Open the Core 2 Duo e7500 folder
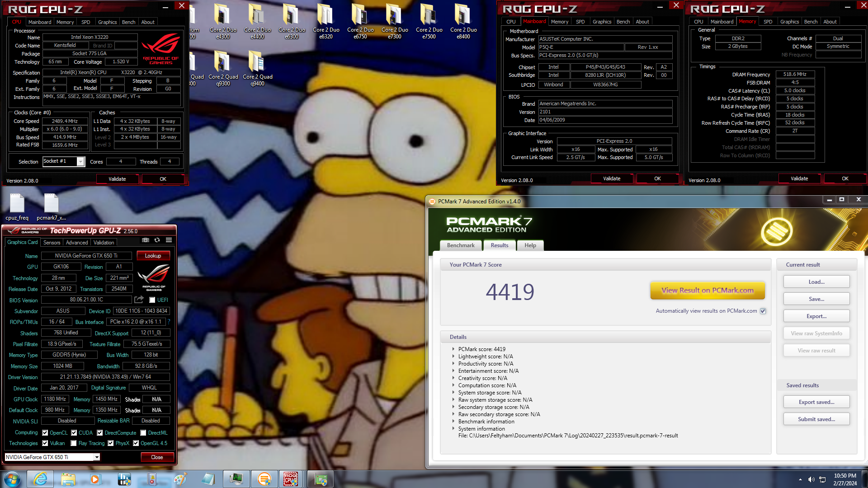Image resolution: width=868 pixels, height=488 pixels. (x=429, y=21)
